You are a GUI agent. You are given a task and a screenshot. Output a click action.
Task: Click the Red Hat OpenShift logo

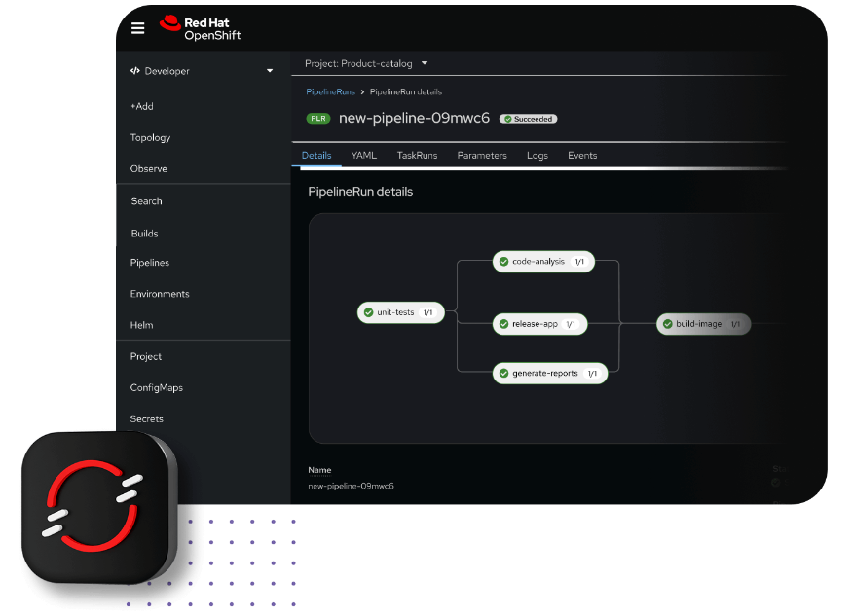coord(200,28)
